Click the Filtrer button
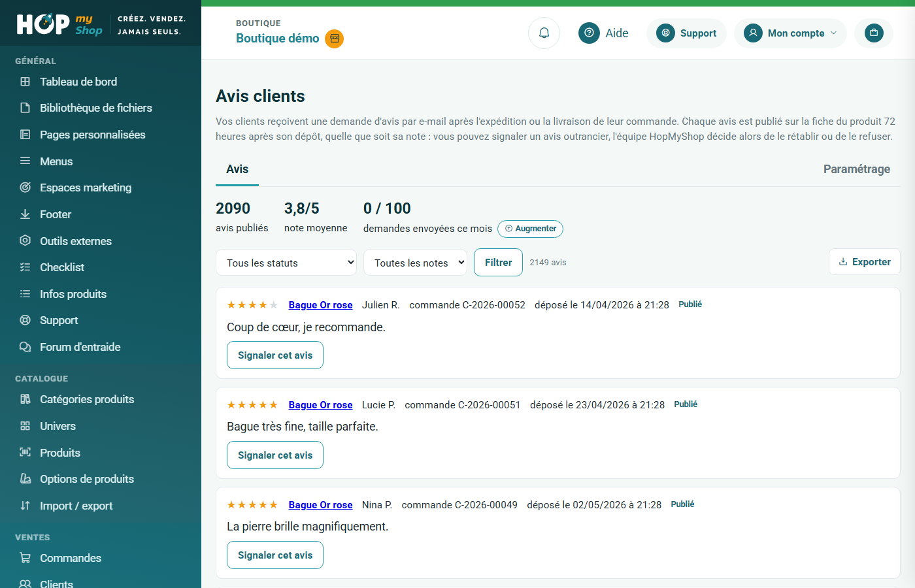This screenshot has height=588, width=915. [x=498, y=263]
